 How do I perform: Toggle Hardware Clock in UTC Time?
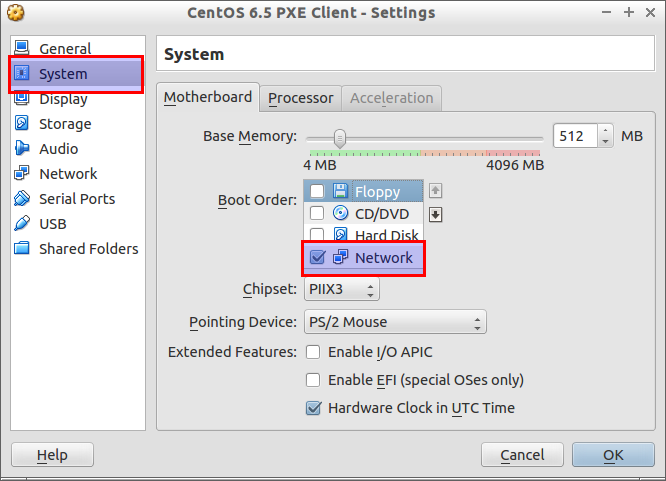[313, 408]
